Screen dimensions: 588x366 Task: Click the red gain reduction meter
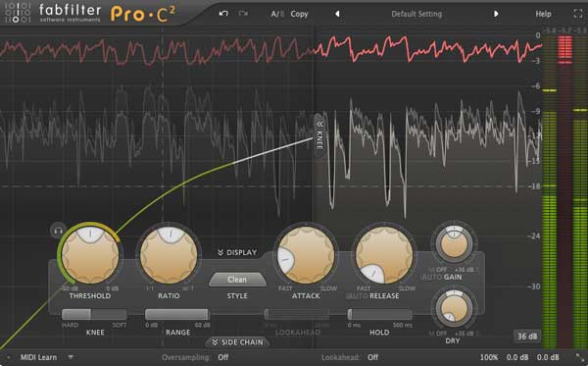click(x=565, y=191)
